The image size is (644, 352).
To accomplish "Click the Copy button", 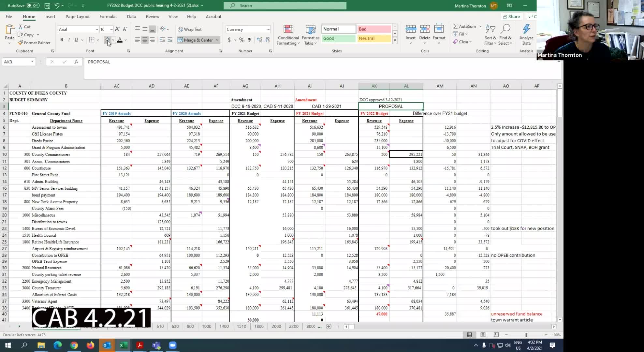I will pyautogui.click(x=26, y=35).
